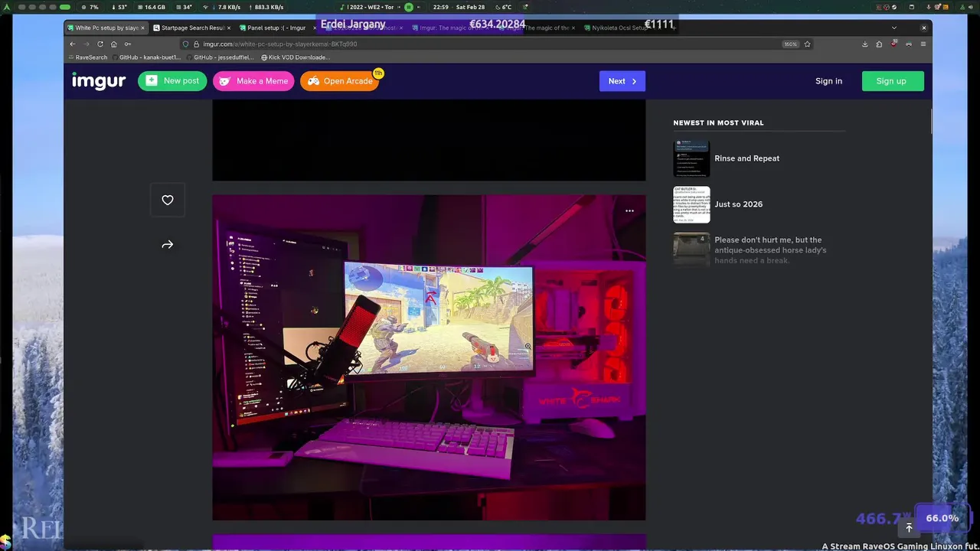Reload the current page
The width and height of the screenshot is (980, 551).
(100, 44)
